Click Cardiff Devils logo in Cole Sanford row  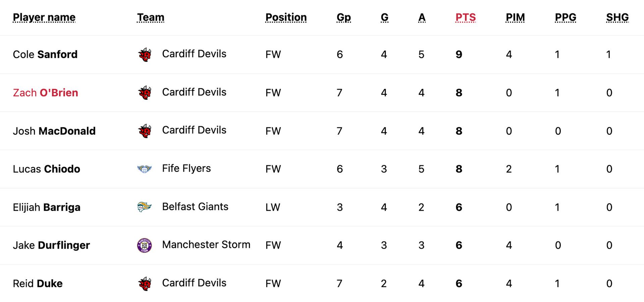(145, 54)
